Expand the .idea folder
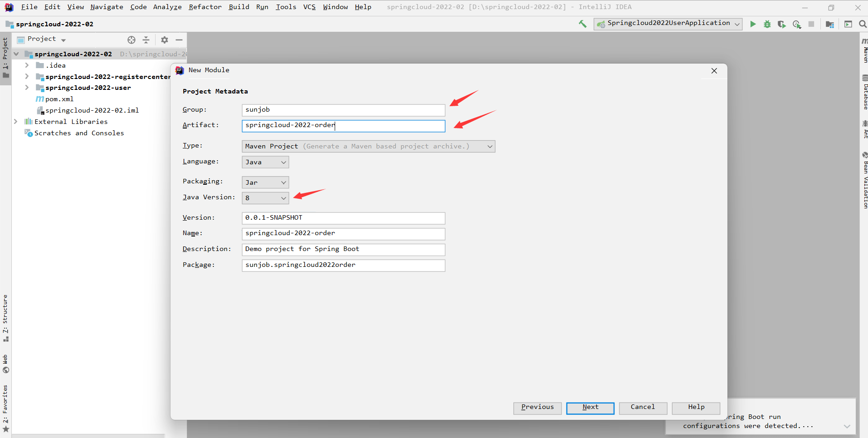The height and width of the screenshot is (438, 868). 27,65
